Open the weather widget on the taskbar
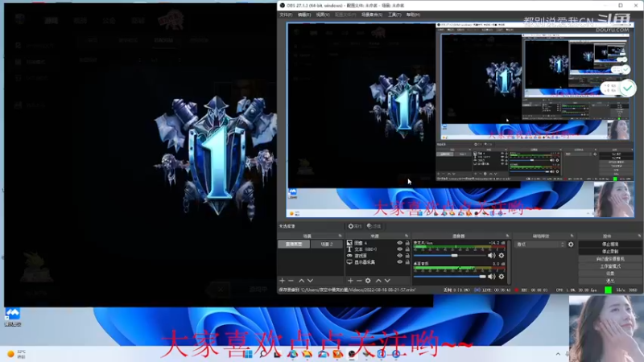Image resolution: width=644 pixels, height=362 pixels. [16, 354]
